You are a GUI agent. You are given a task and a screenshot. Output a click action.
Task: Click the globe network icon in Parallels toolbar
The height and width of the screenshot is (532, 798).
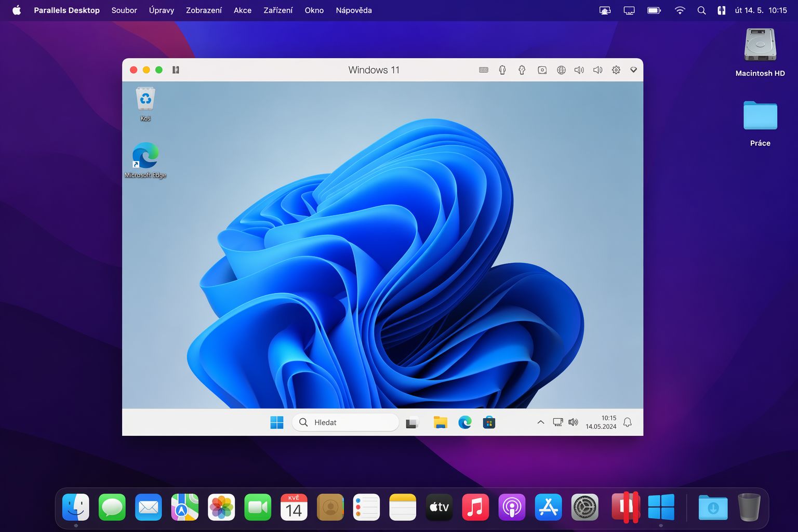coord(561,70)
